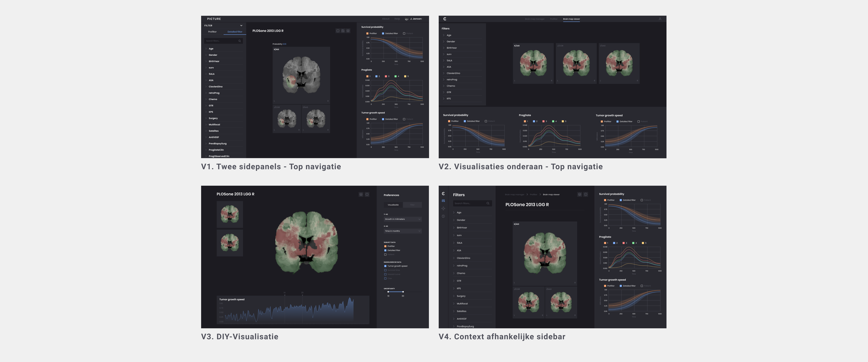Click the user avatar beside J. Jansen in V1
Viewport: 868px width, 362px height.
point(407,19)
